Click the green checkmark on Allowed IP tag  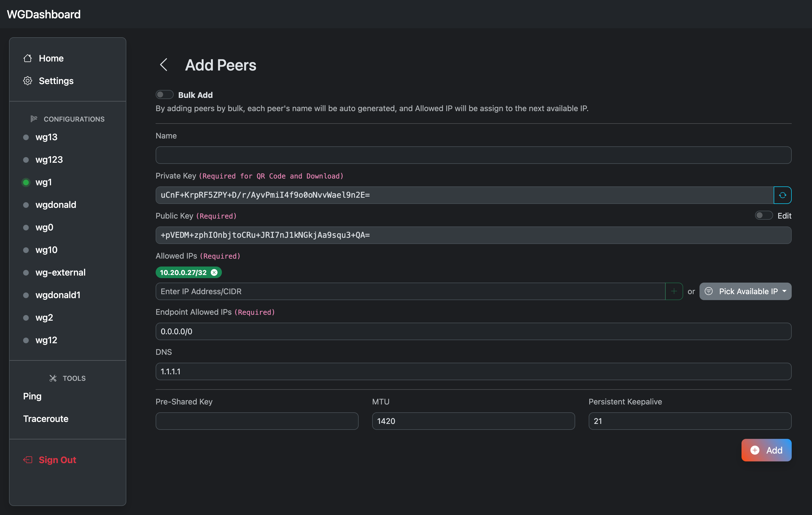pyautogui.click(x=214, y=272)
